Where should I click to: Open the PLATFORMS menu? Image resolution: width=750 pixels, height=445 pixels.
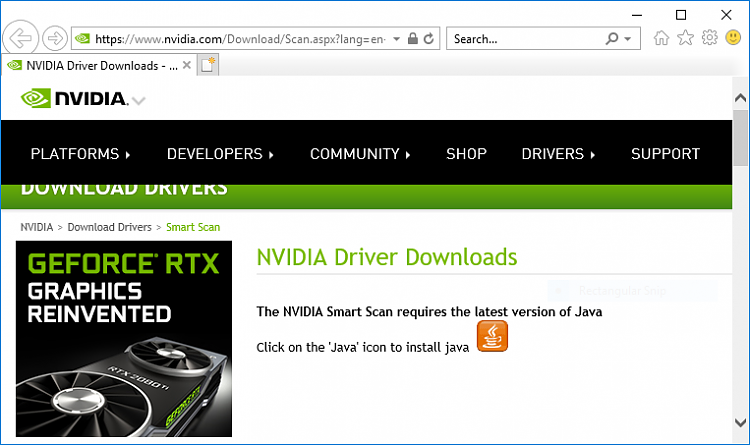[80, 154]
